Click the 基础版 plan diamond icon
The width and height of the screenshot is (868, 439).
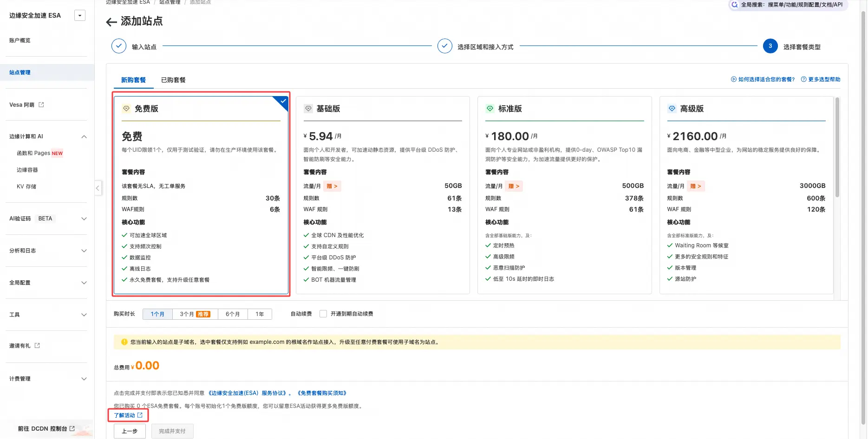308,109
